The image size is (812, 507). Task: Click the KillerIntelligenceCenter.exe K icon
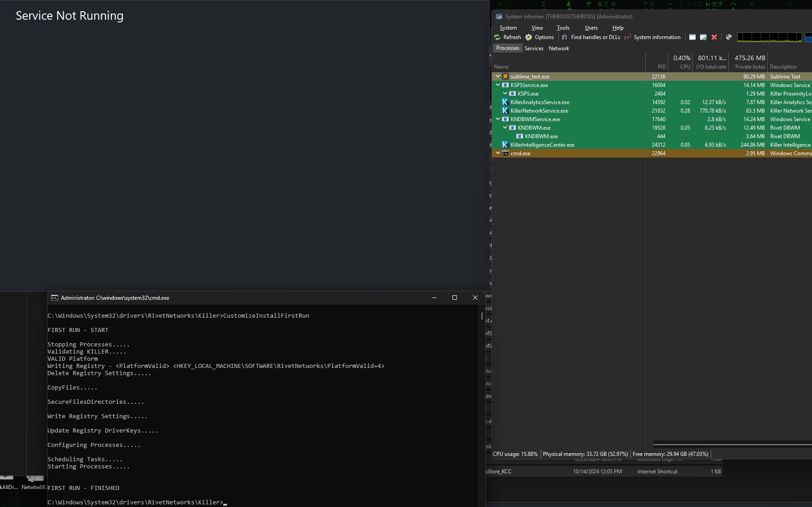(505, 145)
